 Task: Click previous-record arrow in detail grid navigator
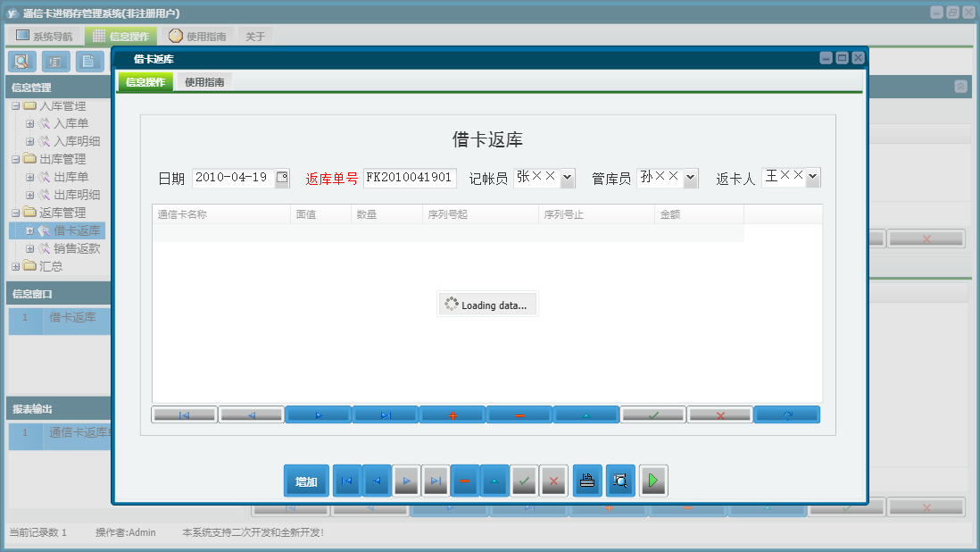tap(252, 415)
